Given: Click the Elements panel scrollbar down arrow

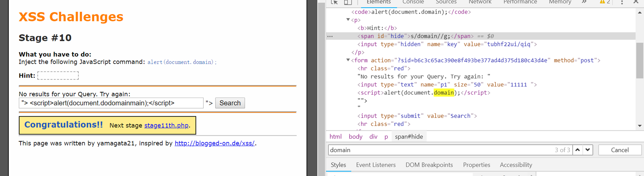Looking at the screenshot, I should (640, 126).
